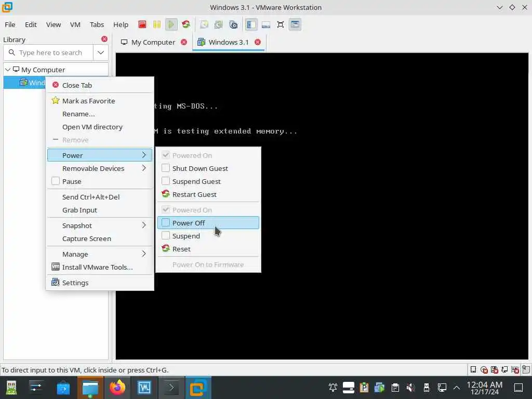This screenshot has height=399, width=532.
Task: Click the VMware Workstation taskbar icon
Action: click(x=198, y=388)
